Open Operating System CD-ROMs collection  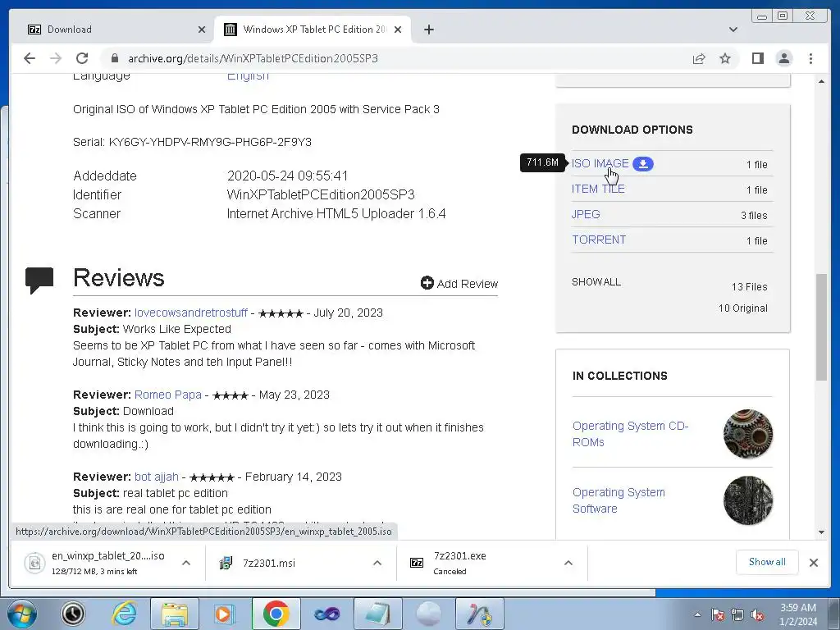coord(630,434)
